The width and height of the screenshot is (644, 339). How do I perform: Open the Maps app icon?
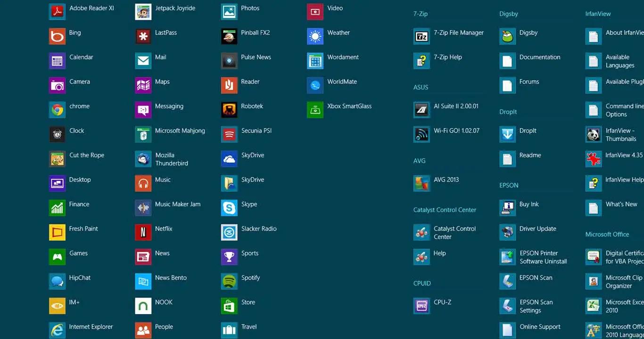pos(143,85)
